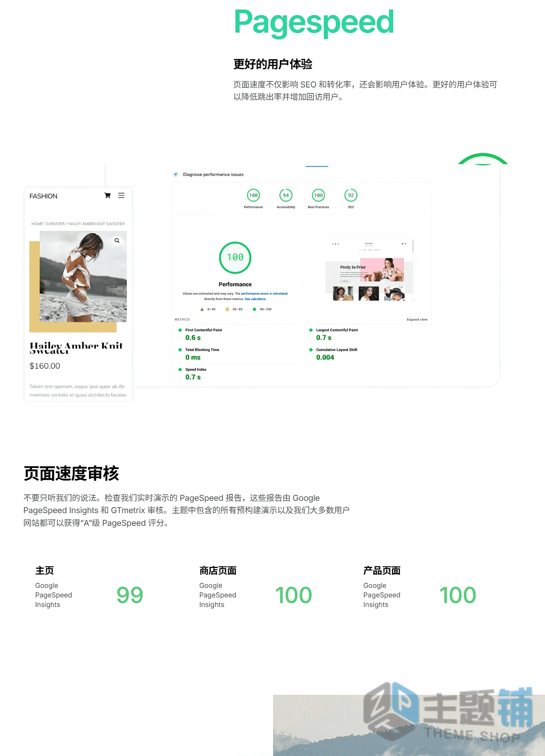Open the Hailey Amber Knit Sweater product photo

(x=83, y=277)
